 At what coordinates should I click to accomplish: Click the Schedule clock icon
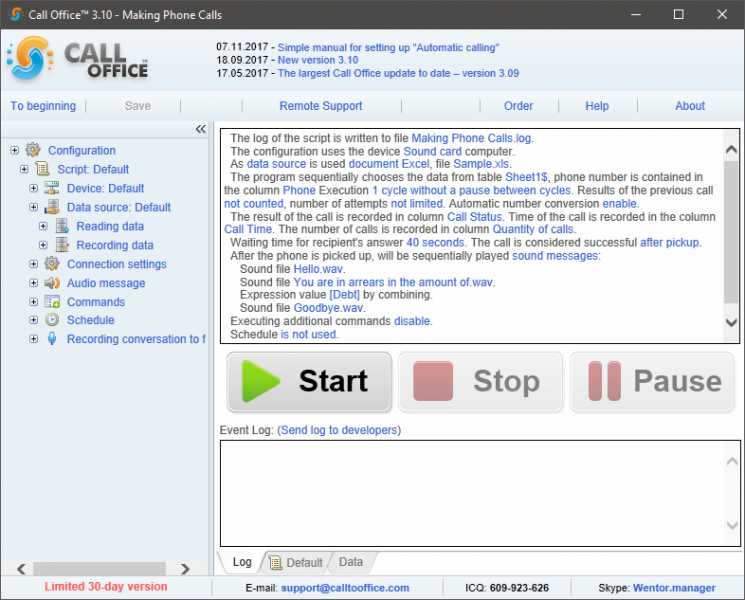tap(52, 320)
